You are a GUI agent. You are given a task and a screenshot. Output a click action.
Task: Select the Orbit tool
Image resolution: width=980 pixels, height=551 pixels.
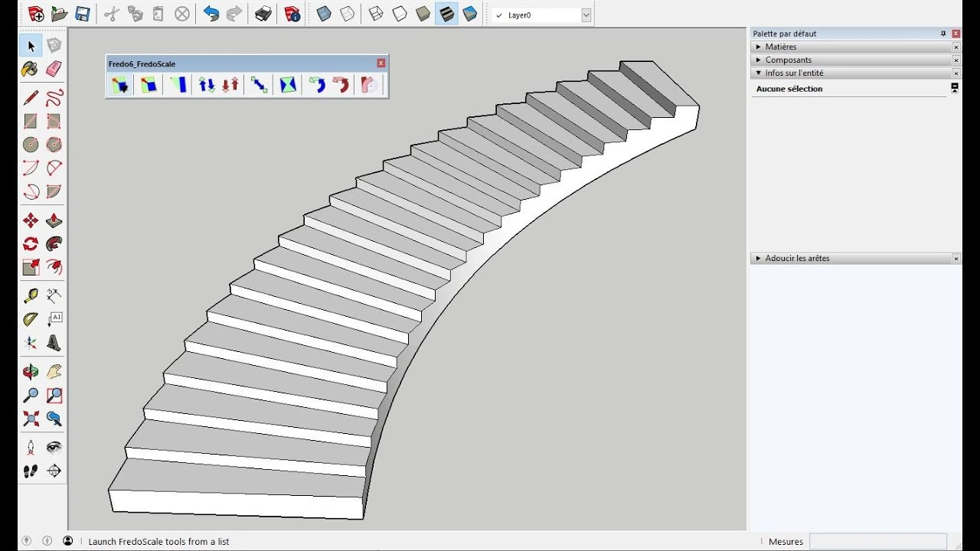click(x=31, y=372)
